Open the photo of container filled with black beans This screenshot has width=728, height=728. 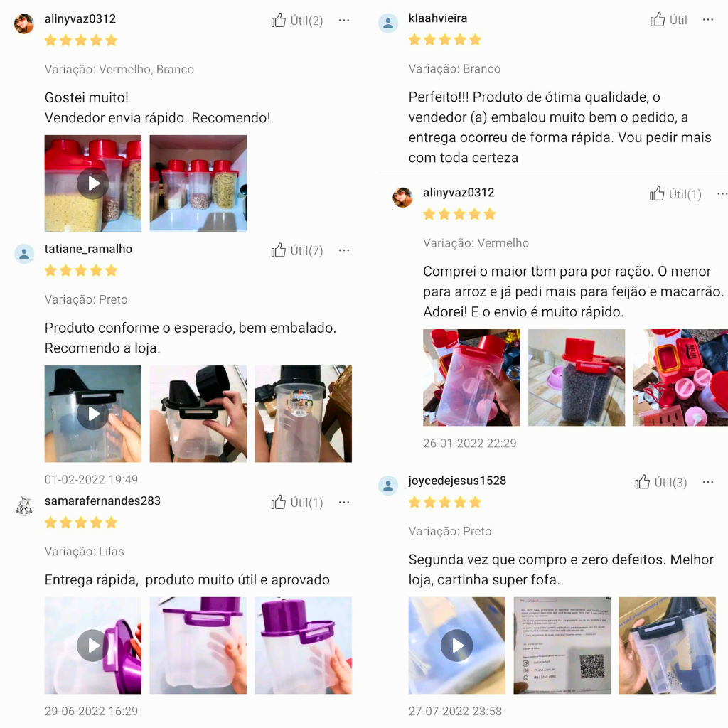coord(577,378)
